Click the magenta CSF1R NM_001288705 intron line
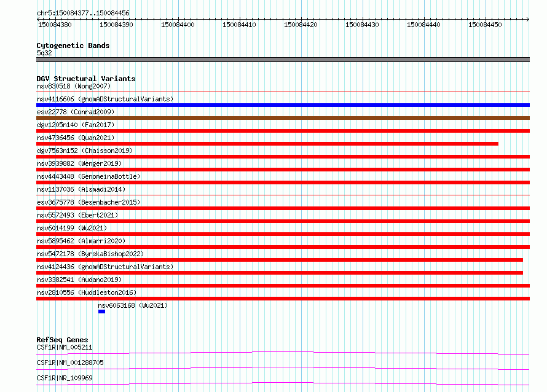 [x=283, y=367]
